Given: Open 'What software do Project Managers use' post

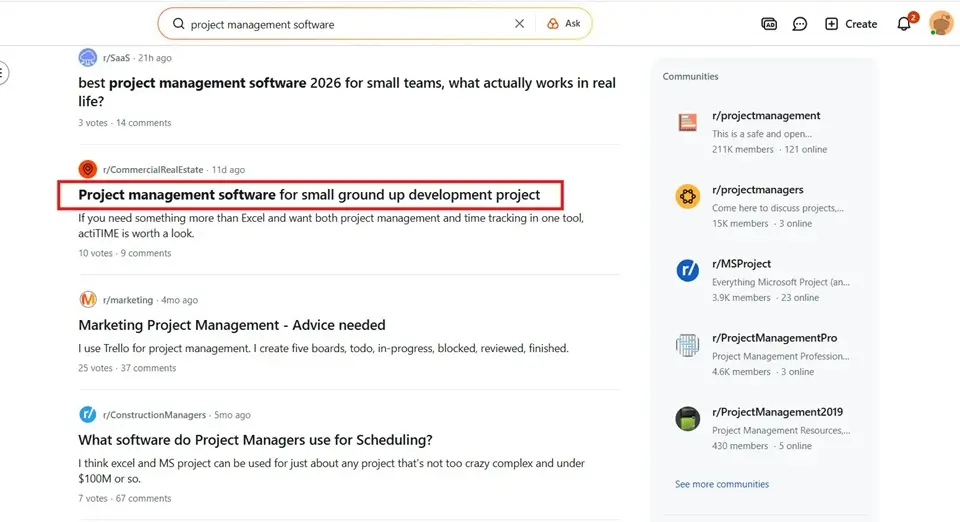Looking at the screenshot, I should [x=255, y=440].
